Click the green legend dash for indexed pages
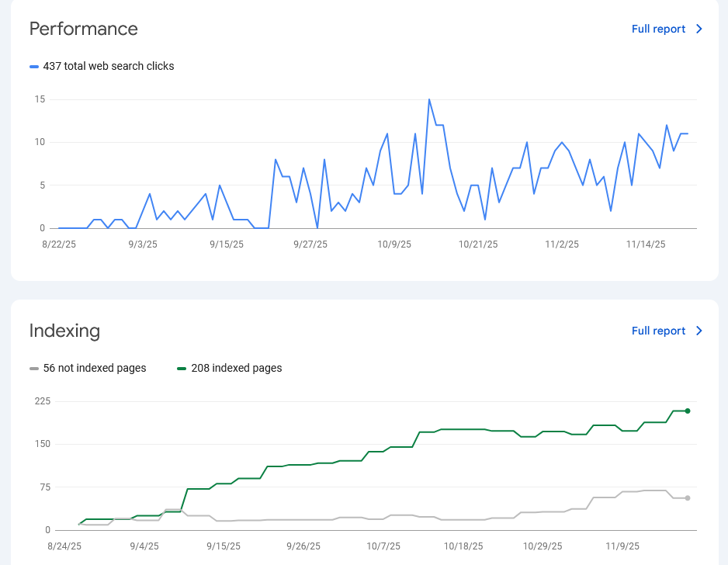Viewport: 728px width, 565px height. tap(181, 368)
